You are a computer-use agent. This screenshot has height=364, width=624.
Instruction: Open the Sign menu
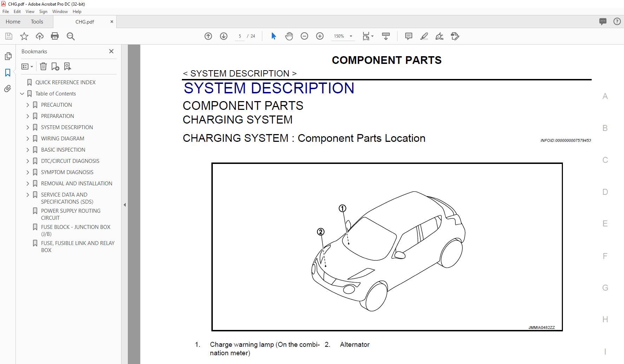[43, 12]
